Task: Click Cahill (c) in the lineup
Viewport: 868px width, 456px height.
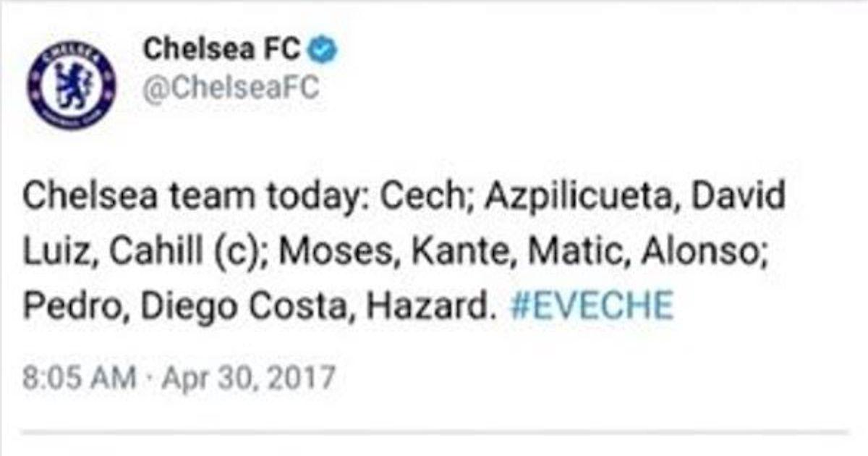Action: [x=184, y=253]
